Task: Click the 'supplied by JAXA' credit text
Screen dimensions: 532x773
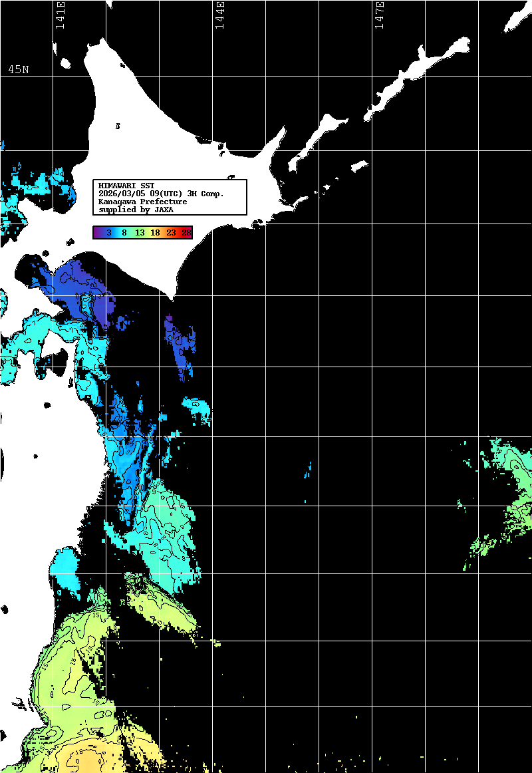Action: 136,210
